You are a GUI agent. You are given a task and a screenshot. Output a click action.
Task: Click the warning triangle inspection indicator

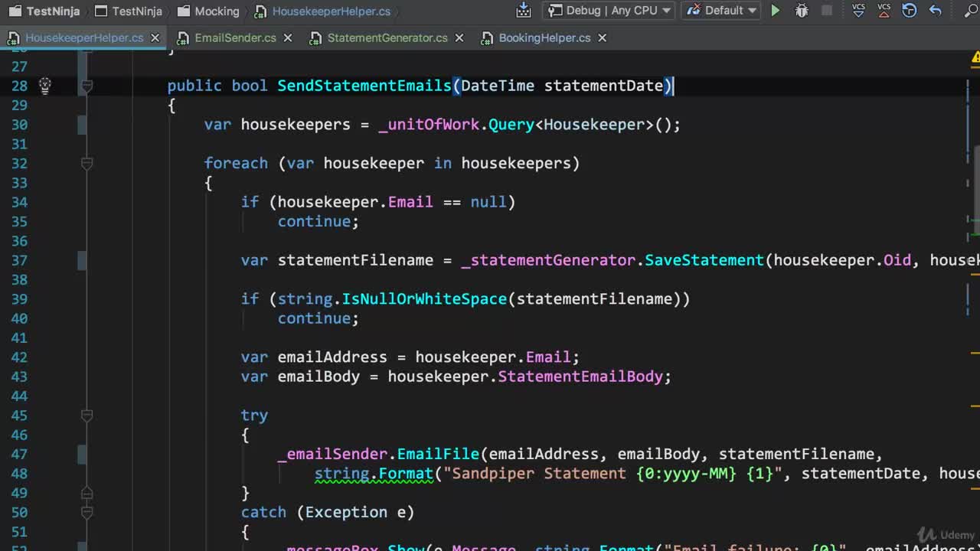coord(975,57)
